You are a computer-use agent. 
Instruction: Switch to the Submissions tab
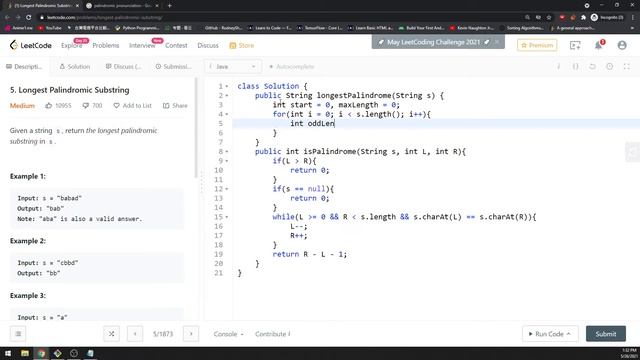[x=173, y=67]
